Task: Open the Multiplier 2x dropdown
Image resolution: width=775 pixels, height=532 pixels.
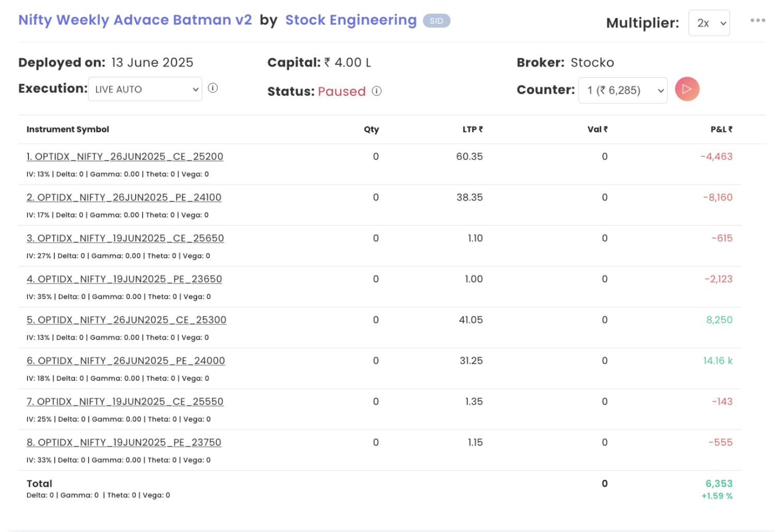Action: click(709, 23)
